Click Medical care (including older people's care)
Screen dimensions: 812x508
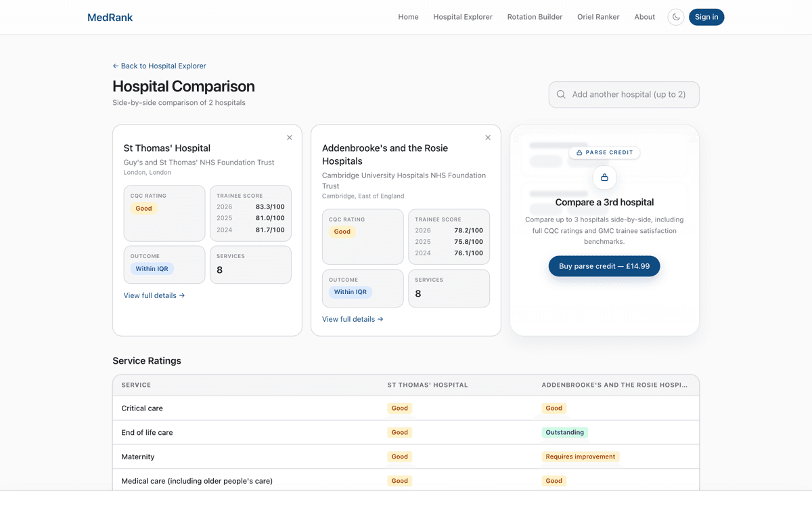(x=197, y=481)
